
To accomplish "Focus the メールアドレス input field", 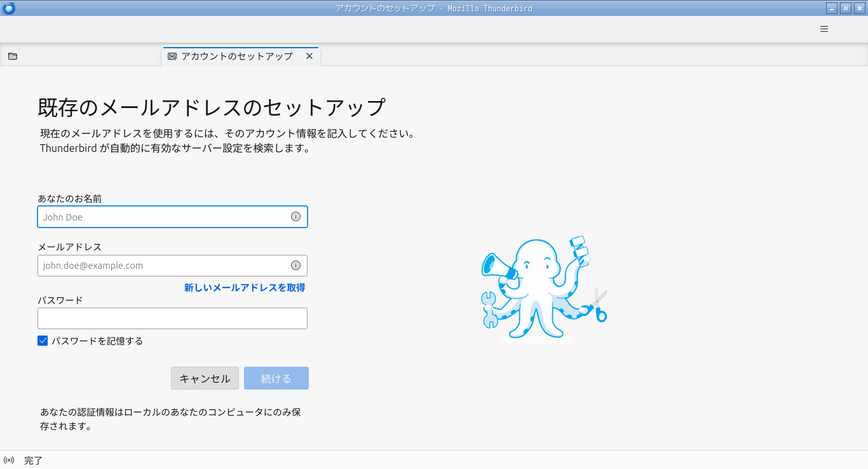I will [172, 266].
